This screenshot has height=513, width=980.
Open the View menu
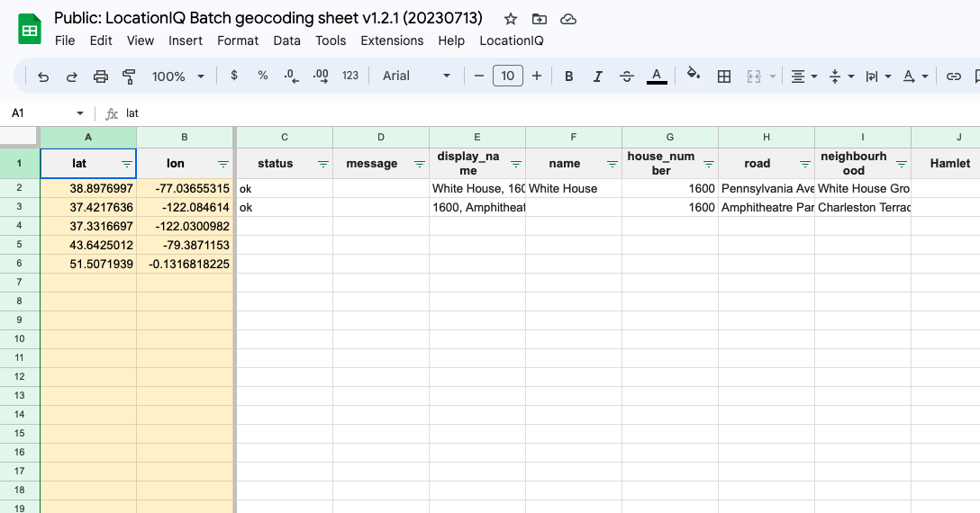[x=140, y=40]
